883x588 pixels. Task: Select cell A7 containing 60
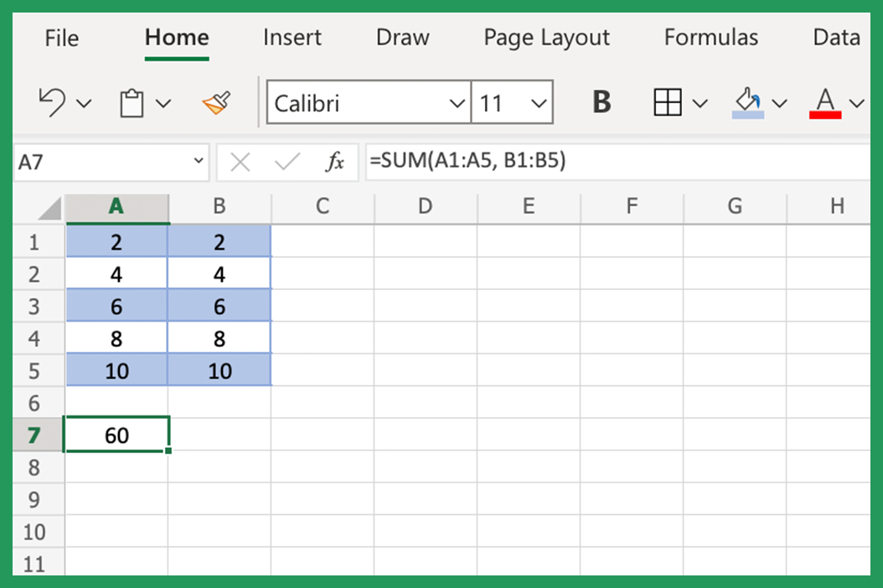[116, 435]
